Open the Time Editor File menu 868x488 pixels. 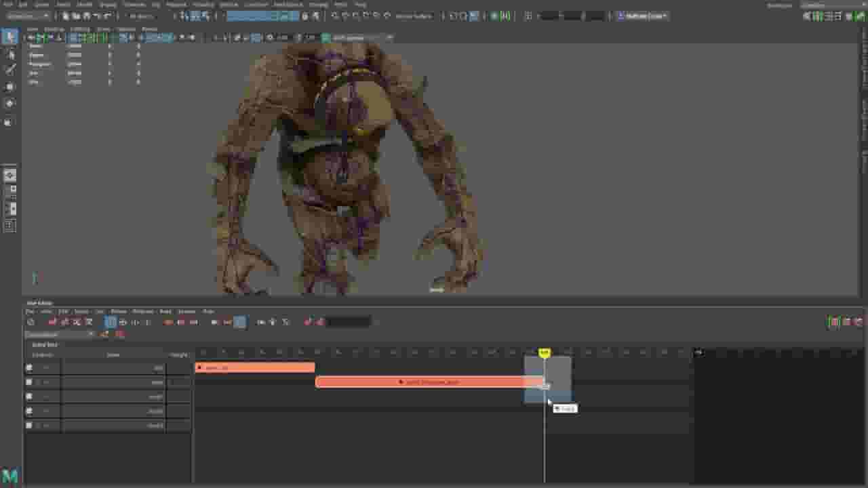(30, 311)
